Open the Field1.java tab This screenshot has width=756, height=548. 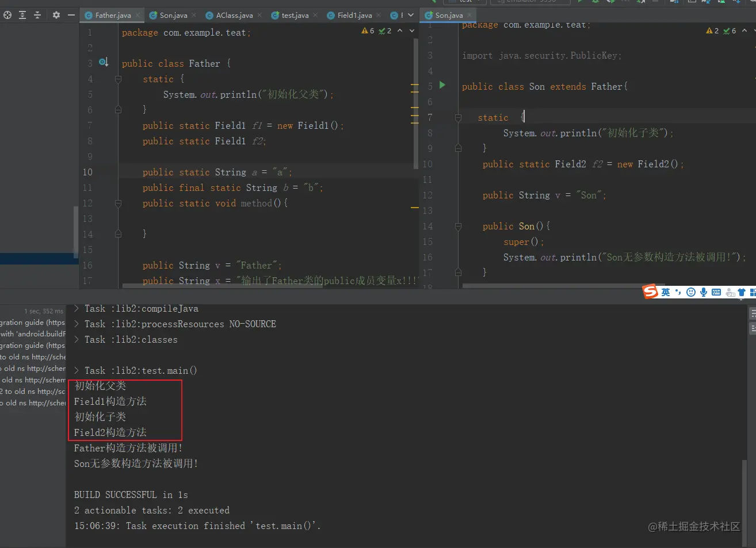[x=354, y=16]
